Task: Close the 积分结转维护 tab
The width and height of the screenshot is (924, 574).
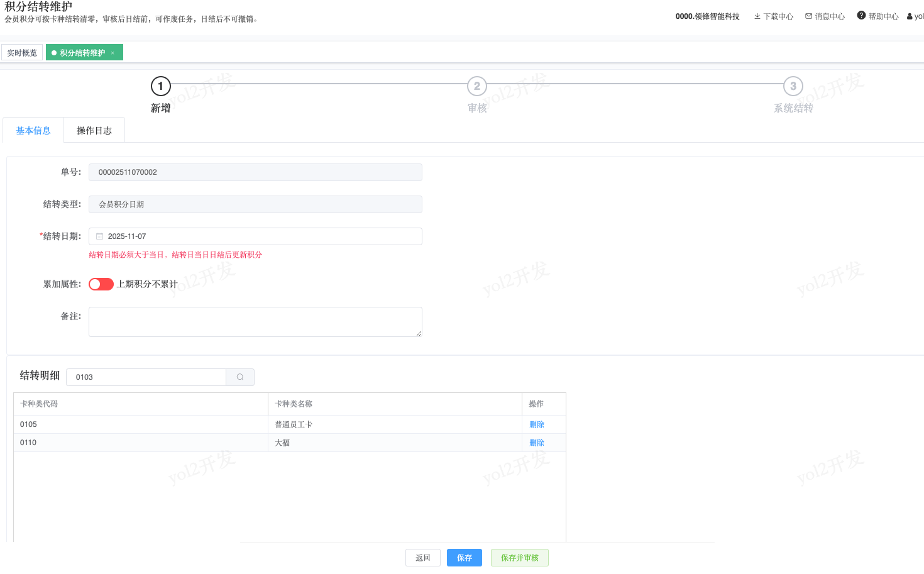Action: [x=113, y=53]
